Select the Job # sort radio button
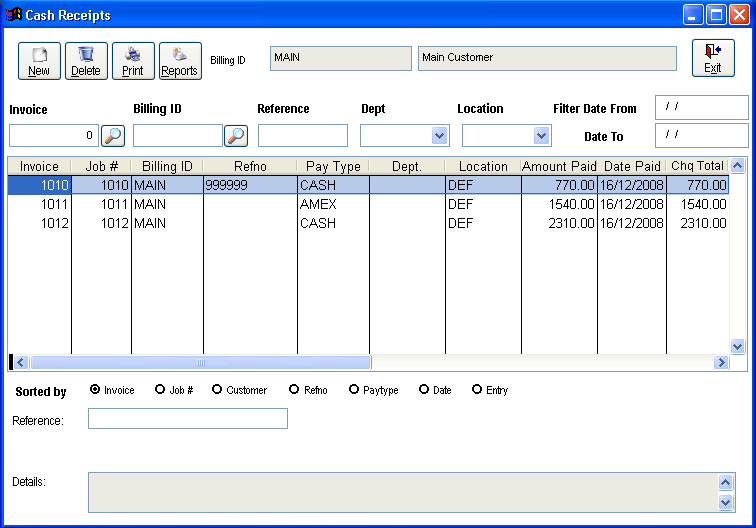 point(160,390)
